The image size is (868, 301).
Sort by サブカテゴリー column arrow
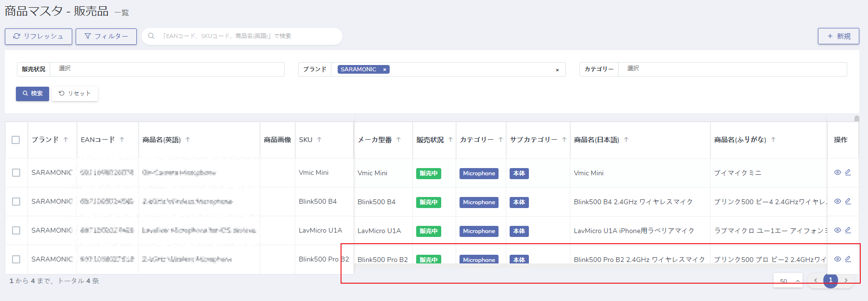(x=564, y=140)
